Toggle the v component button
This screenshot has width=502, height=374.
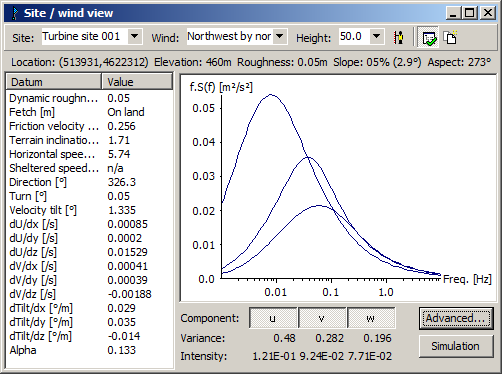click(x=322, y=318)
